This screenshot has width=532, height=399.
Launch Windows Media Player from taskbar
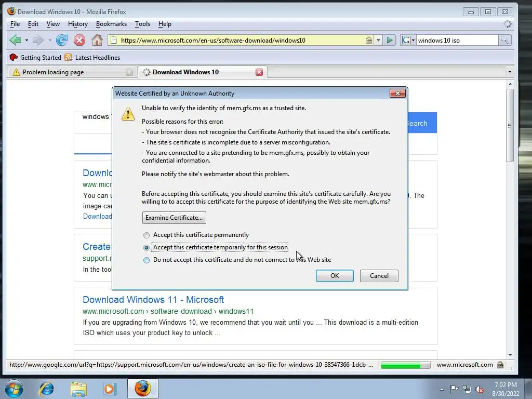coord(110,389)
